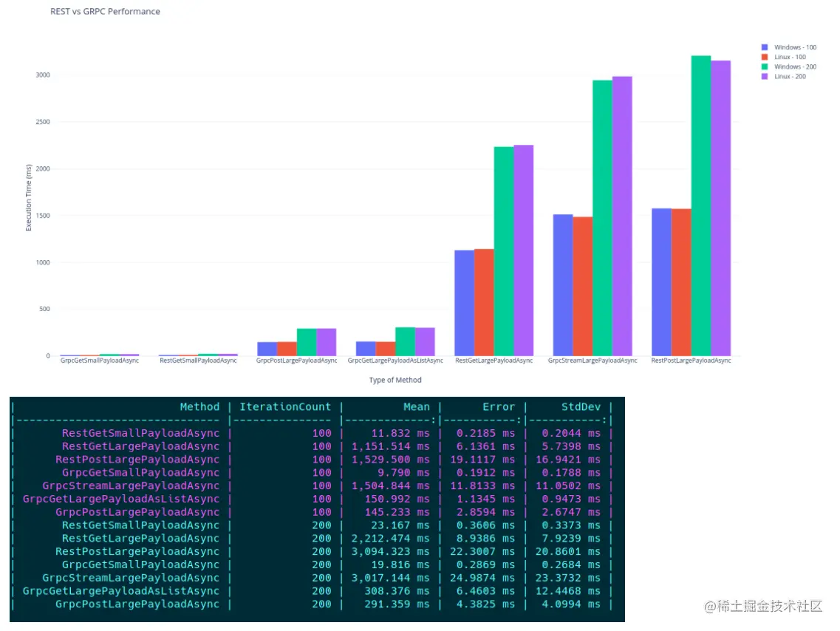Click the red Linux-100 bar for GrpcStreamLargePayloadAsync
Screen dimensions: 840x631
tap(583, 286)
